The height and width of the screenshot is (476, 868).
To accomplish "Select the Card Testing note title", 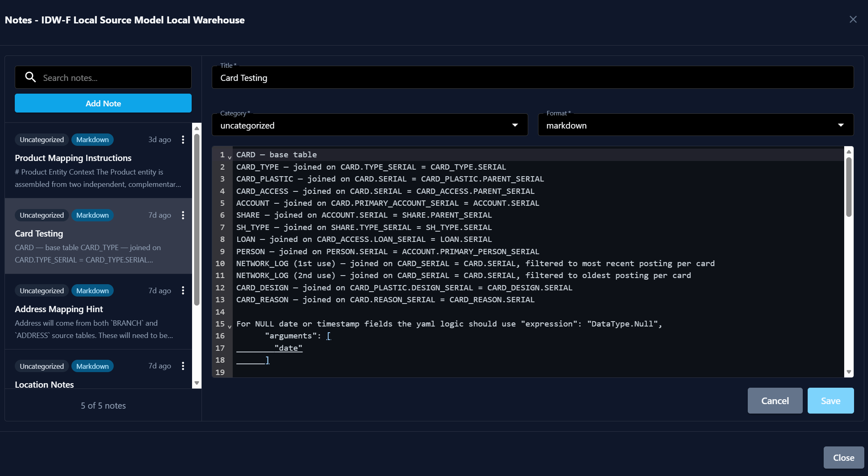I will (39, 233).
